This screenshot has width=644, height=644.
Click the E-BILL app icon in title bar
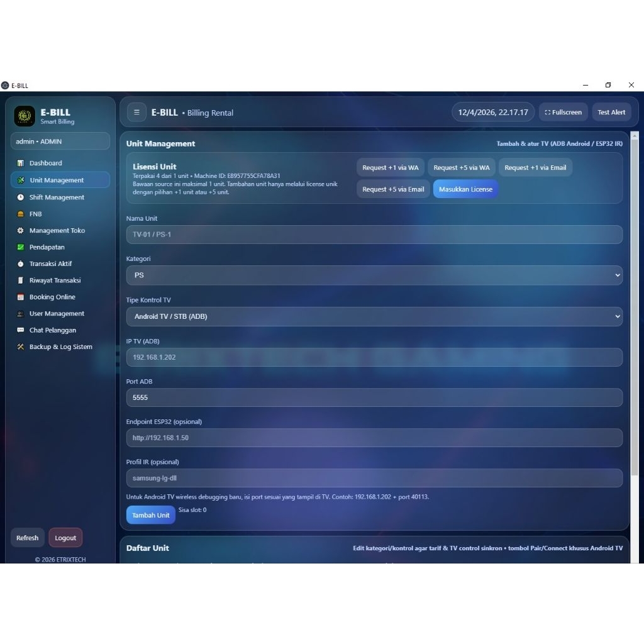(x=5, y=86)
